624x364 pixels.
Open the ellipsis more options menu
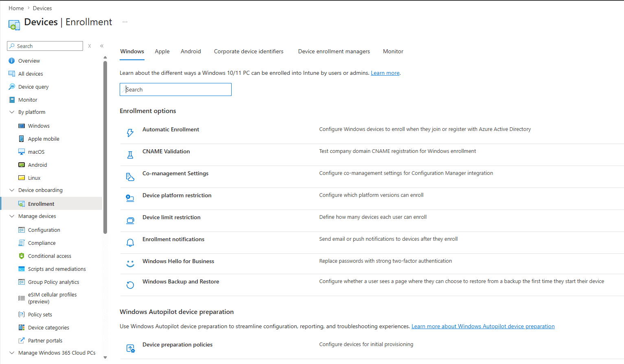(x=125, y=22)
